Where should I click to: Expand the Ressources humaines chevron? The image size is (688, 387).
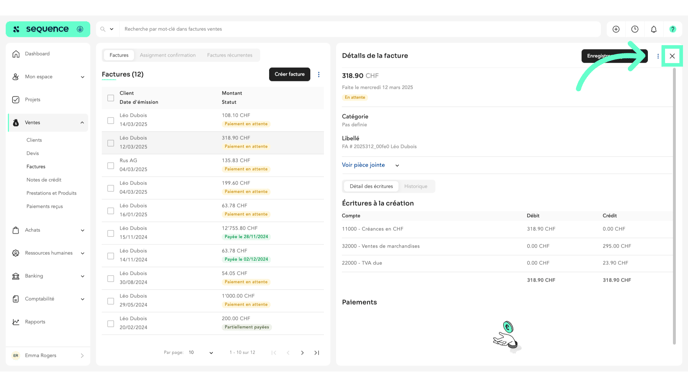(x=82, y=253)
